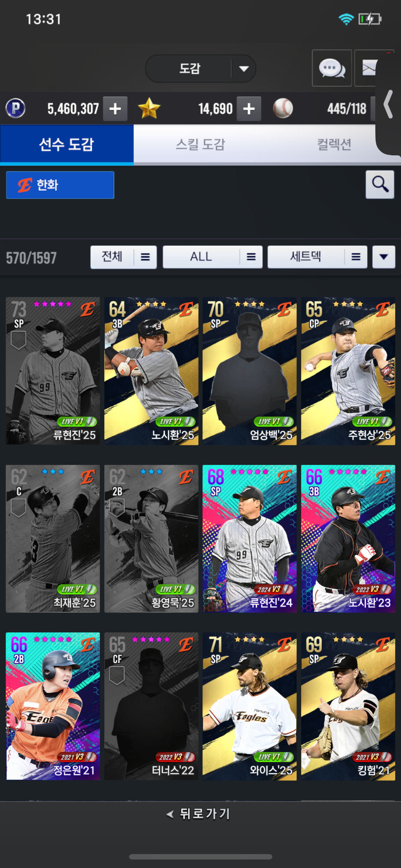Image resolution: width=401 pixels, height=868 pixels.
Task: Open the 전체 filter dropdown
Action: click(124, 257)
